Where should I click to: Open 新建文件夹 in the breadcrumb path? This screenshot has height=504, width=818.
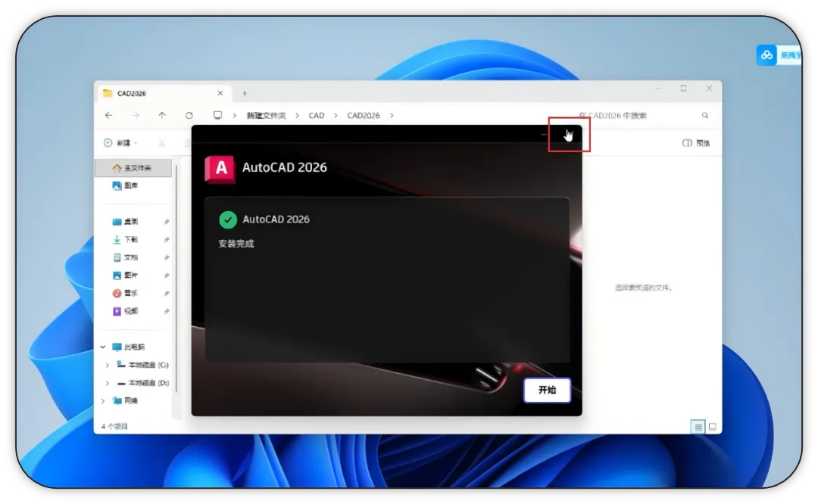[x=266, y=115]
